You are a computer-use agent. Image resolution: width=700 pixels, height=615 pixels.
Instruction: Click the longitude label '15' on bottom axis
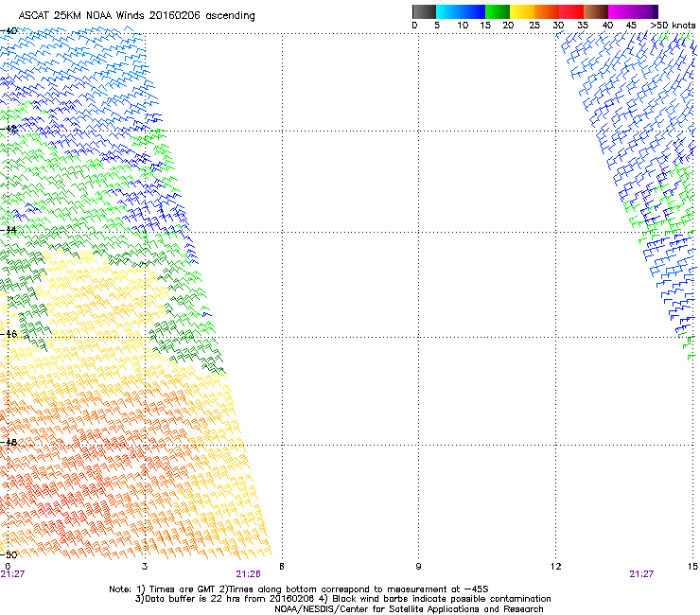click(x=692, y=567)
